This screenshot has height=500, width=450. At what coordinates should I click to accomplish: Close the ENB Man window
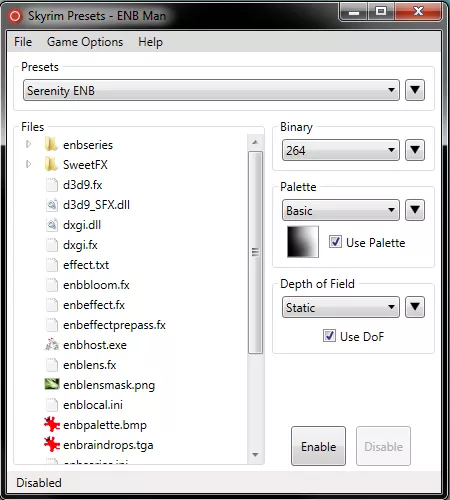418,12
